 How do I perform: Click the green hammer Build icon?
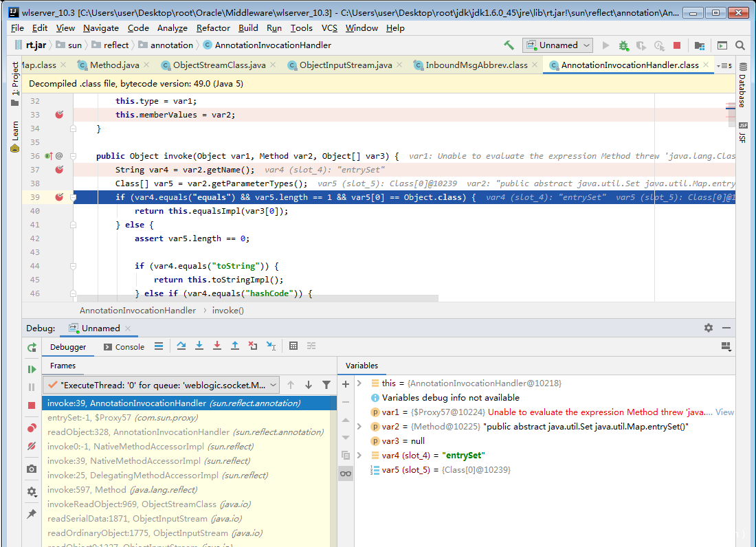coord(509,45)
